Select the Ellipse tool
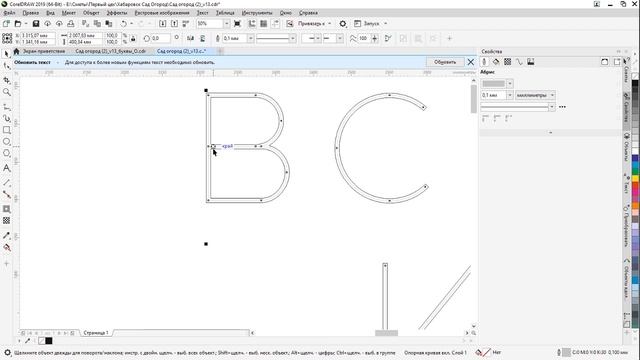The width and height of the screenshot is (640, 360). 7,142
